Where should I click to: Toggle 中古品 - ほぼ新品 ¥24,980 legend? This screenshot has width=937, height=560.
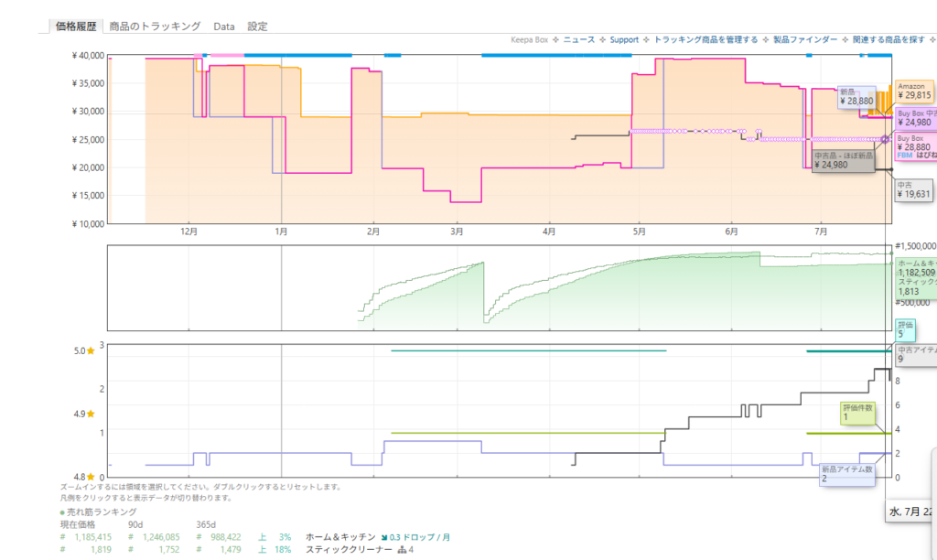point(843,161)
